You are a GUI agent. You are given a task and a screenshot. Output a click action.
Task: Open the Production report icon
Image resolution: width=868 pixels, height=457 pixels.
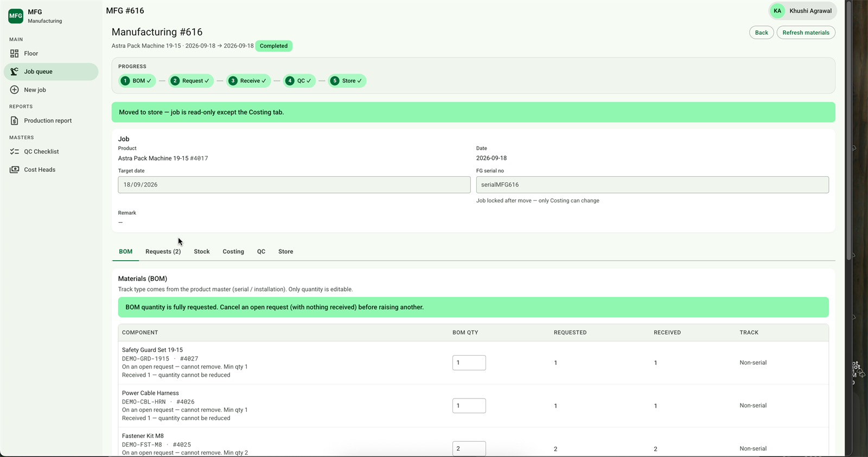pyautogui.click(x=15, y=121)
